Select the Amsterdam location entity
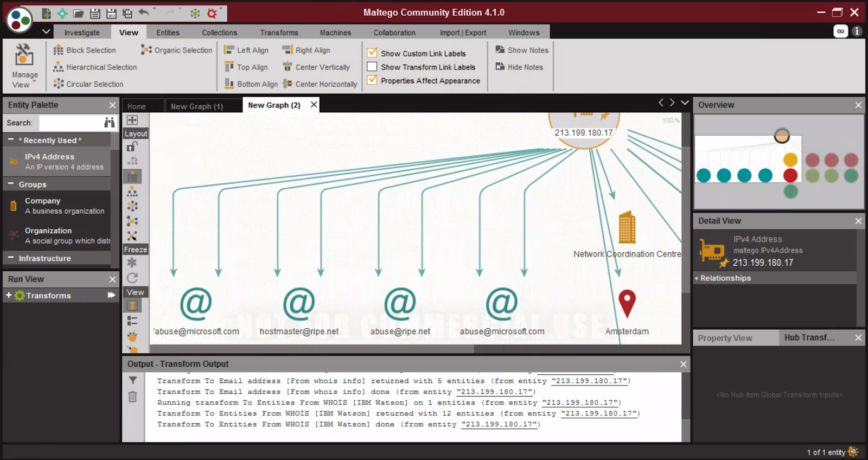The height and width of the screenshot is (460, 868). pos(627,312)
